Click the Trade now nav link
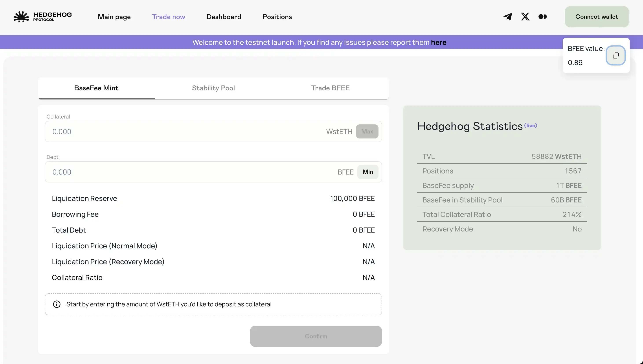The width and height of the screenshot is (643, 364). click(168, 17)
